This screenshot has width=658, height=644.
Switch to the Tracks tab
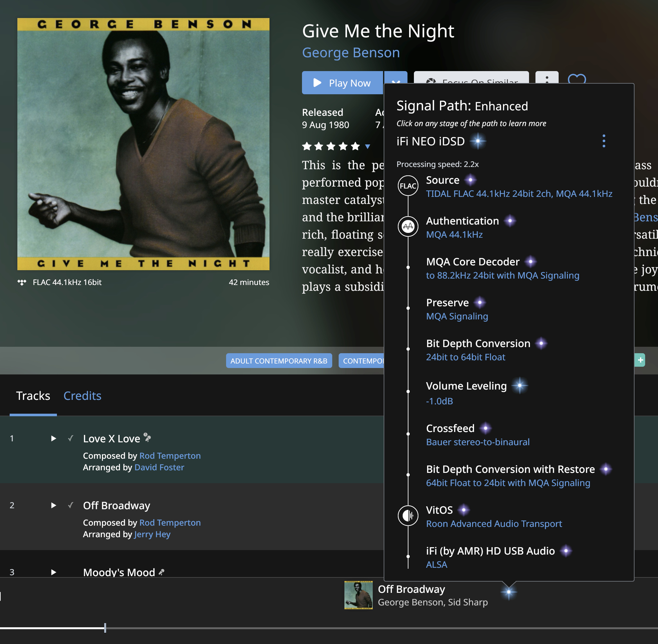coord(33,396)
